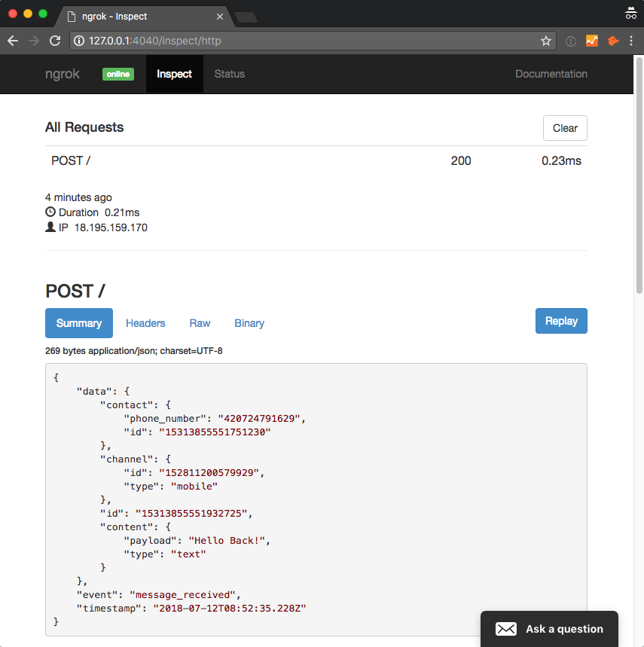The height and width of the screenshot is (647, 644).
Task: Click the orange fox extension icon
Action: pos(613,41)
